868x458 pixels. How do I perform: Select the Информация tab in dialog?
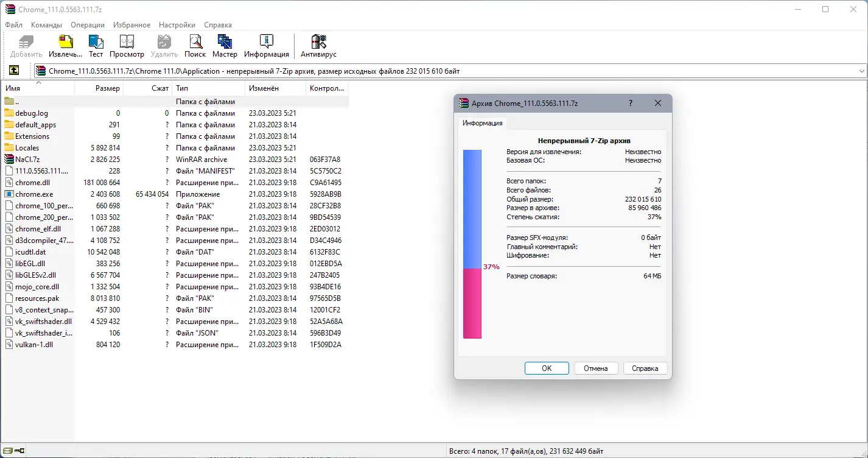(x=482, y=123)
